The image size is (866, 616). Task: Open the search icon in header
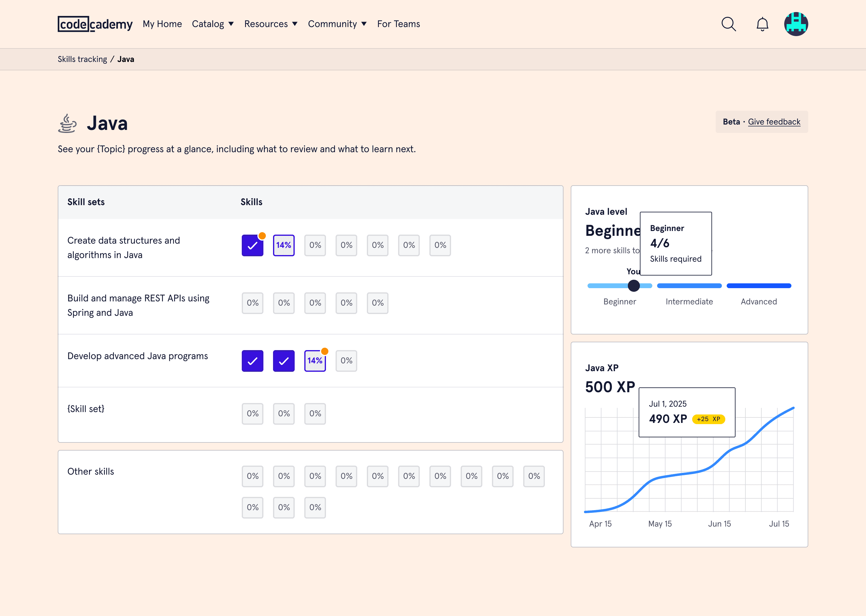click(x=728, y=24)
